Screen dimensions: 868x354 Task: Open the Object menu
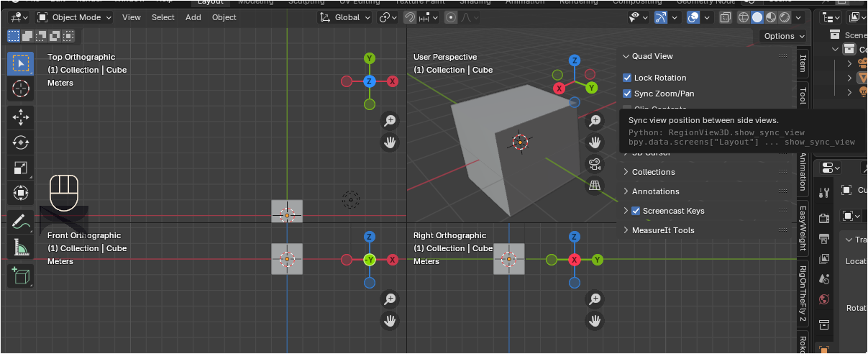click(x=224, y=17)
